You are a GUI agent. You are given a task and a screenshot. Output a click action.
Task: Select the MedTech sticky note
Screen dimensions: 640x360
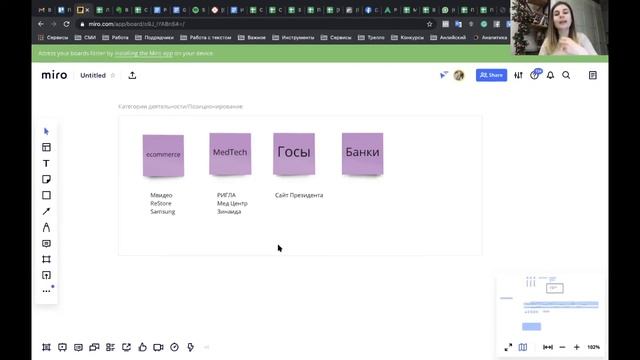click(230, 154)
